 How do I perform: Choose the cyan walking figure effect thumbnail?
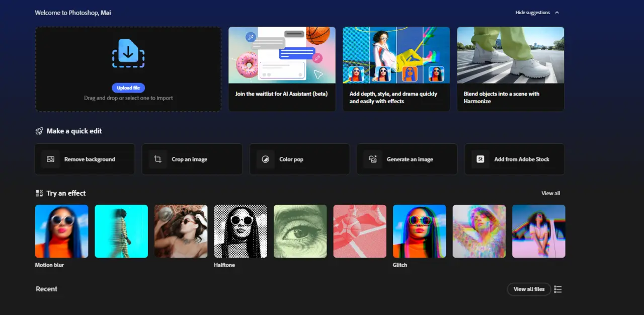click(x=121, y=231)
